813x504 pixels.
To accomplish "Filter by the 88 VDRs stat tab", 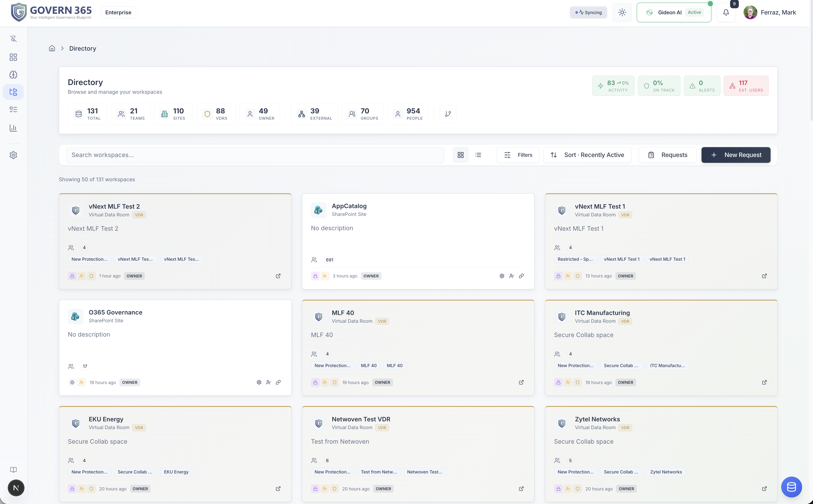I will point(216,114).
